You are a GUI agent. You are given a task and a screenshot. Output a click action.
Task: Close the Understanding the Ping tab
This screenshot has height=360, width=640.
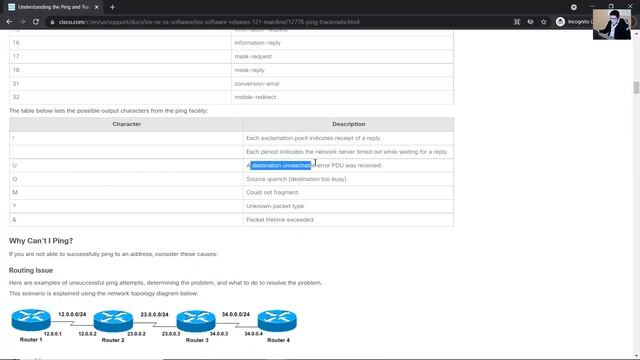pyautogui.click(x=97, y=7)
